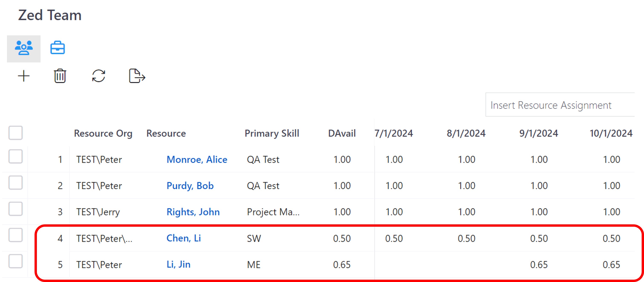Refresh the resource grid

98,76
